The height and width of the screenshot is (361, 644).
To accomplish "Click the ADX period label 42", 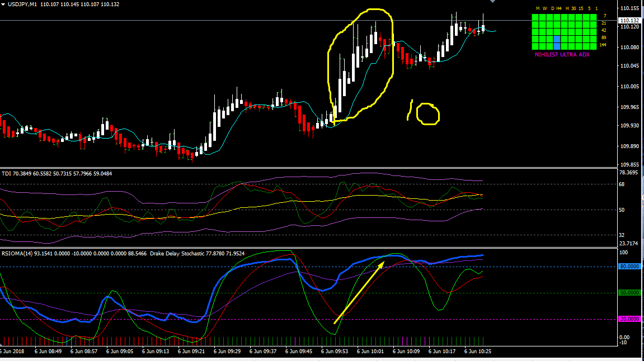I will (604, 30).
